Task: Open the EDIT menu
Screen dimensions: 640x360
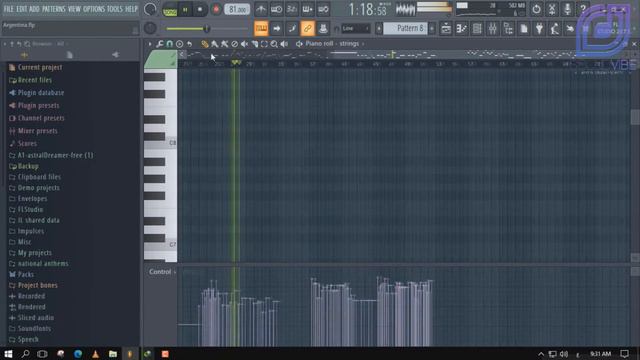Action: pos(22,9)
